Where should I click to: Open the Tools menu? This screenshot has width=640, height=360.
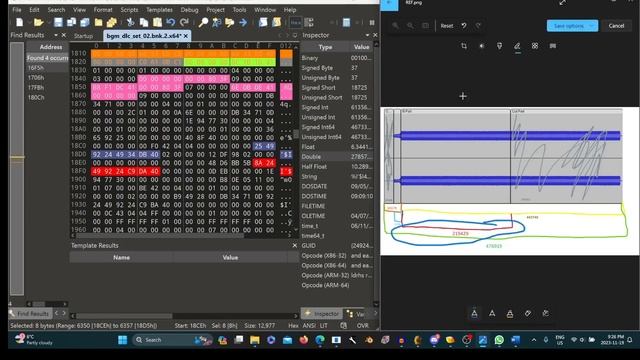[239, 9]
